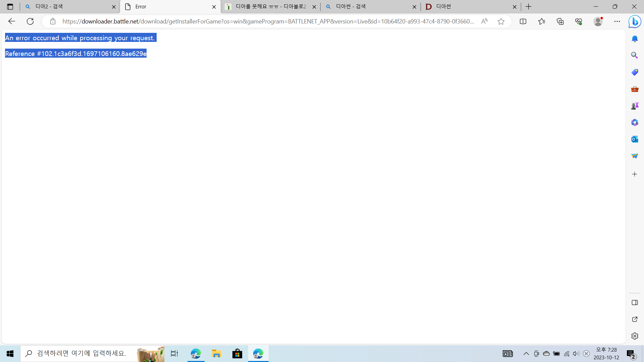This screenshot has width=644, height=362.
Task: Open the Collections icon in the toolbar
Action: click(560, 21)
